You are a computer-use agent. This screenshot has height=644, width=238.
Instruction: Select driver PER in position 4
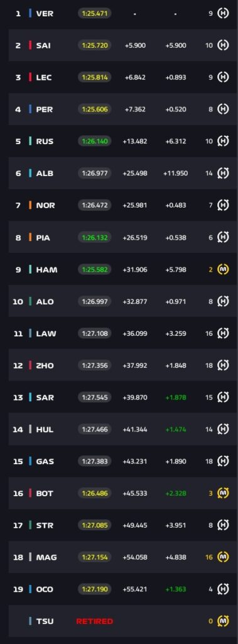click(45, 109)
